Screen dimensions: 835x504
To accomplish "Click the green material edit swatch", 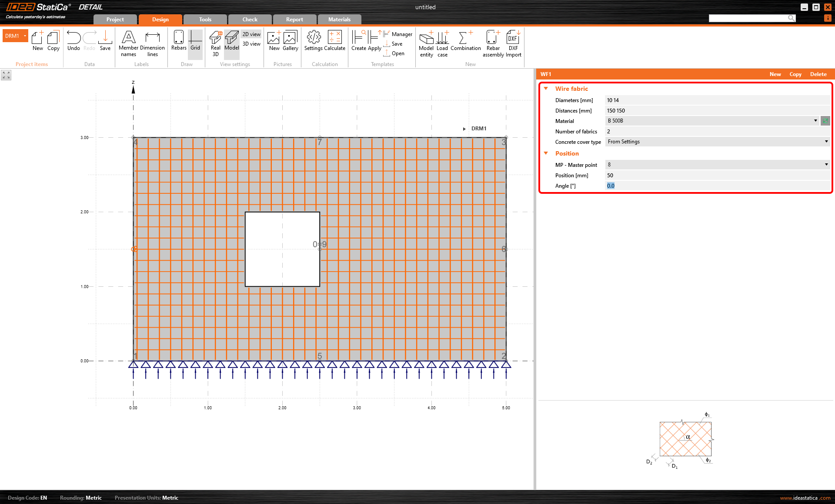I will (825, 121).
